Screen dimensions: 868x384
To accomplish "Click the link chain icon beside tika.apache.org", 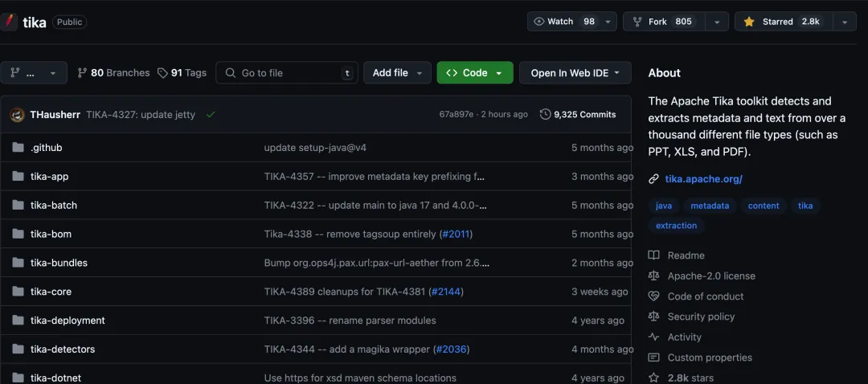I will pyautogui.click(x=653, y=178).
